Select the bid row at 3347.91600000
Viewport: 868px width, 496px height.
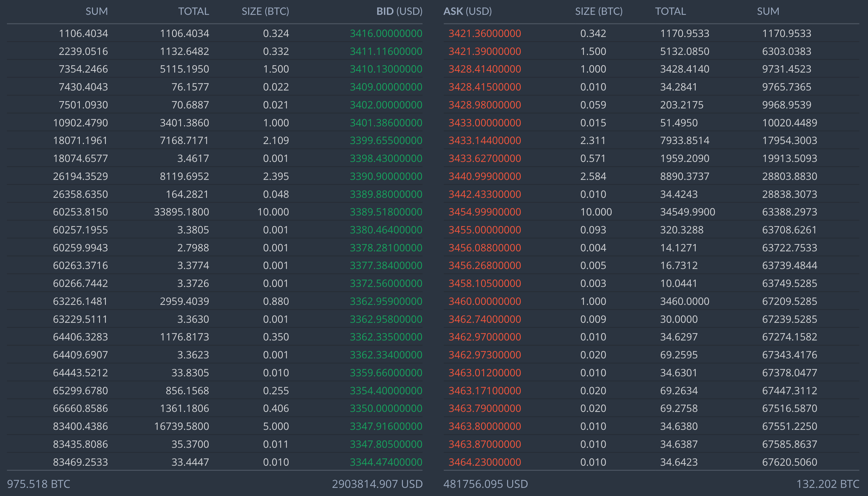point(386,426)
